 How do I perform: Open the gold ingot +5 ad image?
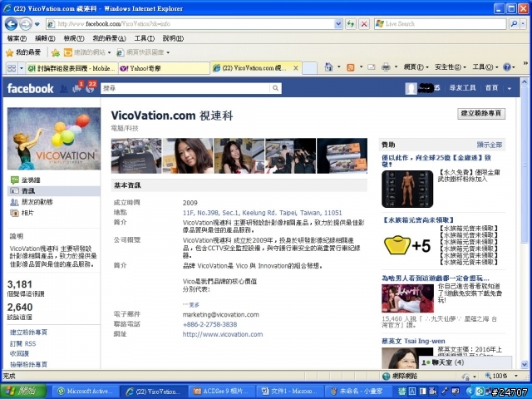point(407,245)
